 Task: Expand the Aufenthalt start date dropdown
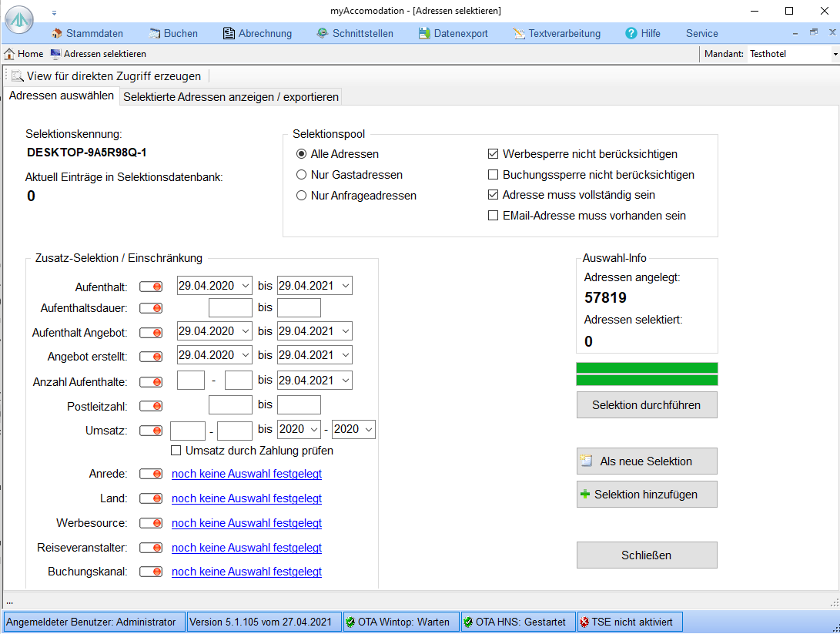click(x=245, y=286)
